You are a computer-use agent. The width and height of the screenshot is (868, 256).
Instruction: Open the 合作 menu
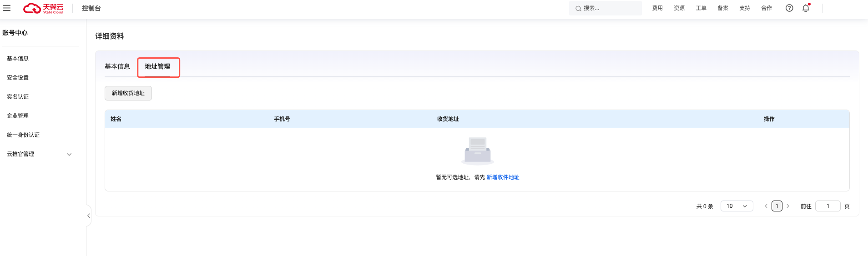767,8
